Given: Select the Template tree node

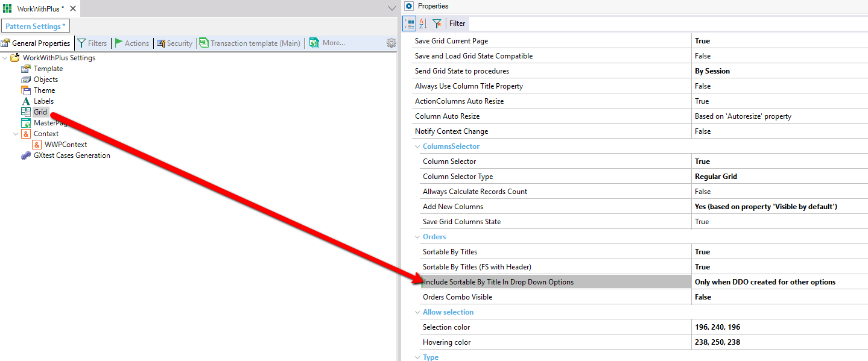Looking at the screenshot, I should tap(48, 69).
